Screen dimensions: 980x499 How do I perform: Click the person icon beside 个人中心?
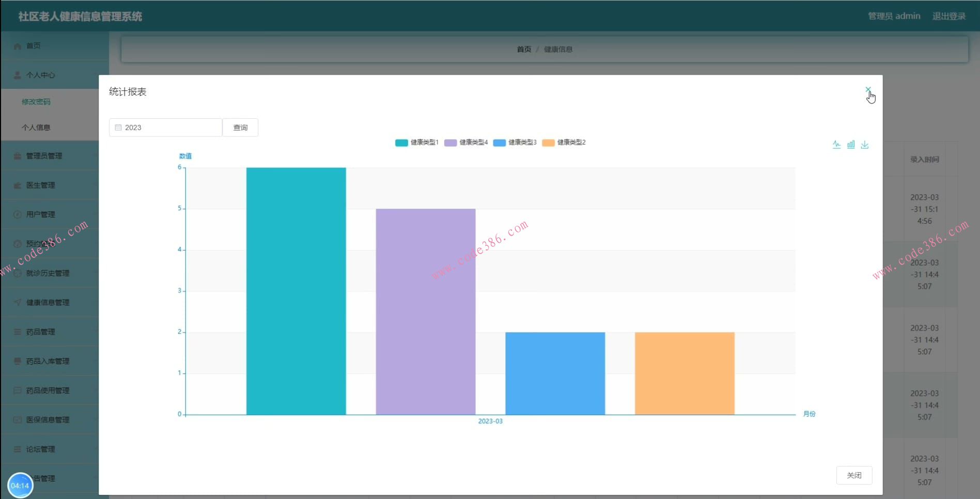tap(17, 75)
